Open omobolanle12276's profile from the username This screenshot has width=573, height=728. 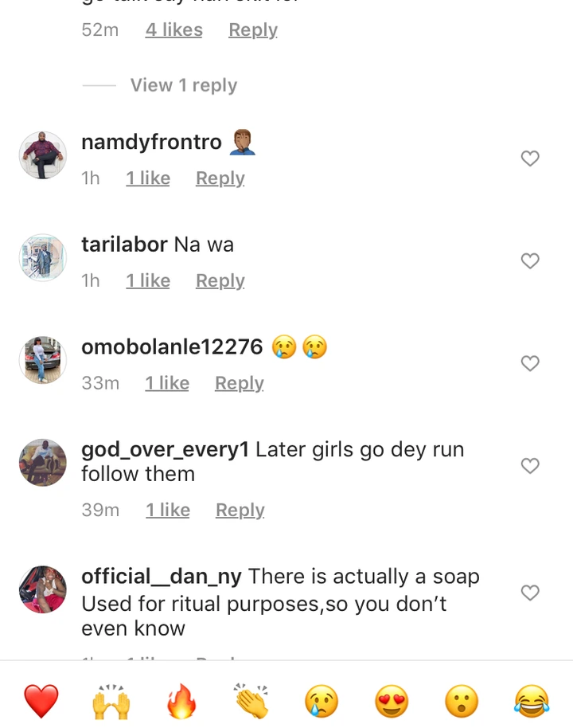[x=172, y=347]
